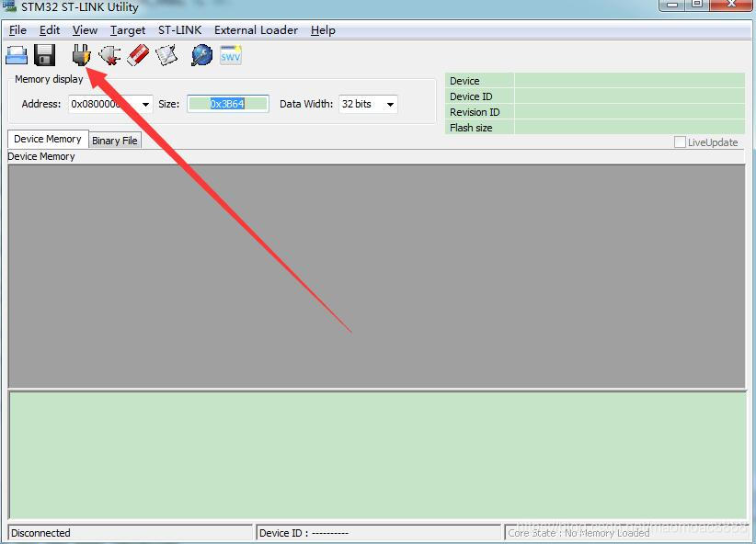Click the target settings globe icon
This screenshot has height=544, width=756.
pyautogui.click(x=200, y=54)
